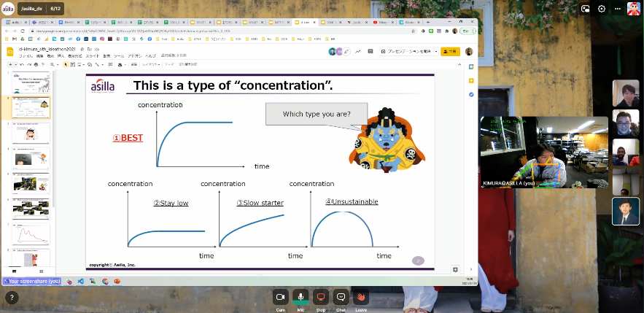Open the 表示 (View) menu
Screen dimensions: 644x313
(50, 55)
